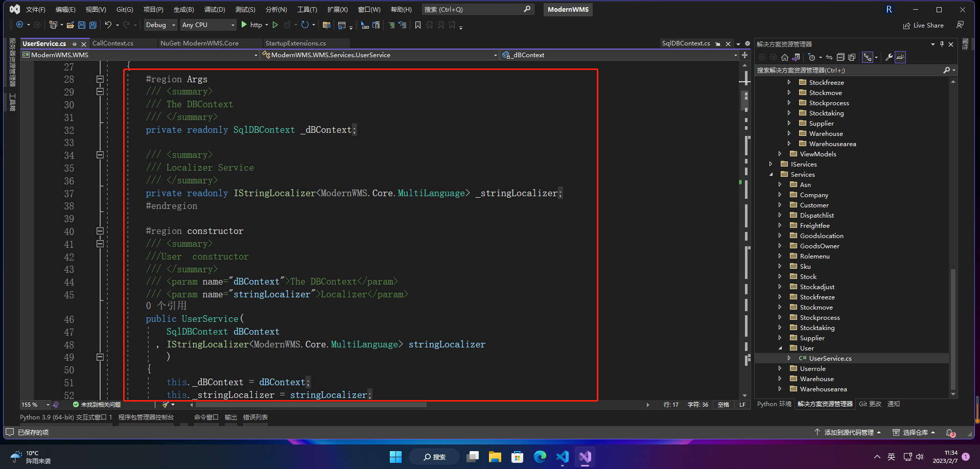
Task: Expand the IServices folder
Action: pos(771,164)
